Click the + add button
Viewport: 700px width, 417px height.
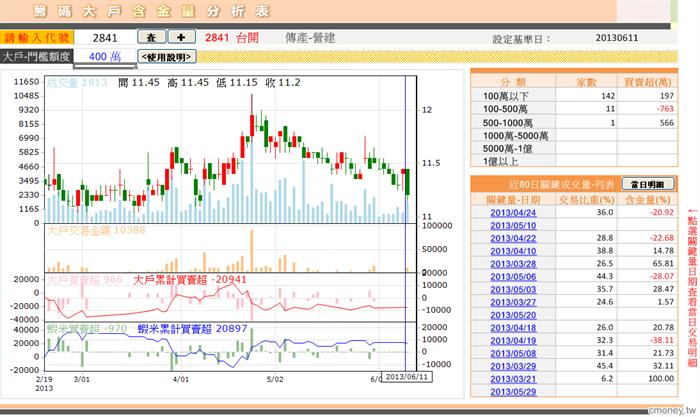[181, 37]
